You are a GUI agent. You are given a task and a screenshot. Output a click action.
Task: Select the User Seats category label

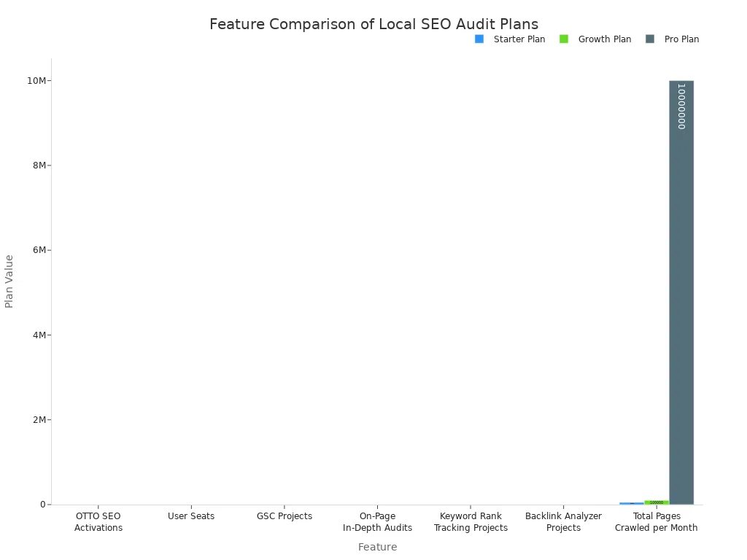click(191, 516)
